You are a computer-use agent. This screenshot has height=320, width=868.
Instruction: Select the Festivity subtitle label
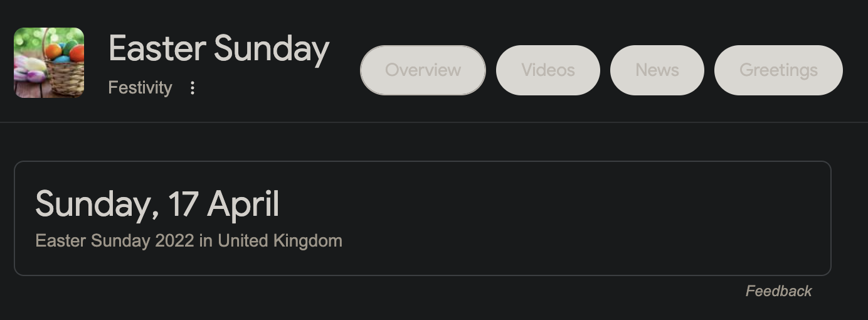coord(140,88)
